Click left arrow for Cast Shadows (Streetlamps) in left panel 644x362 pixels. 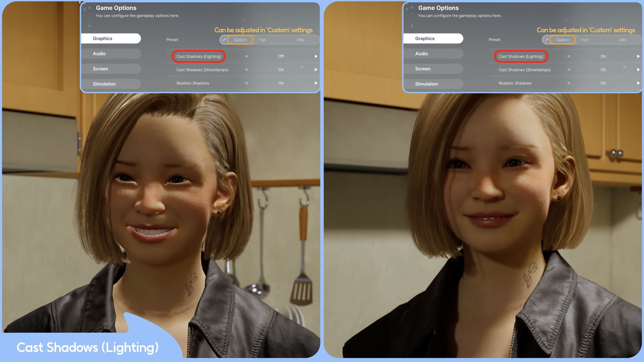coord(246,70)
